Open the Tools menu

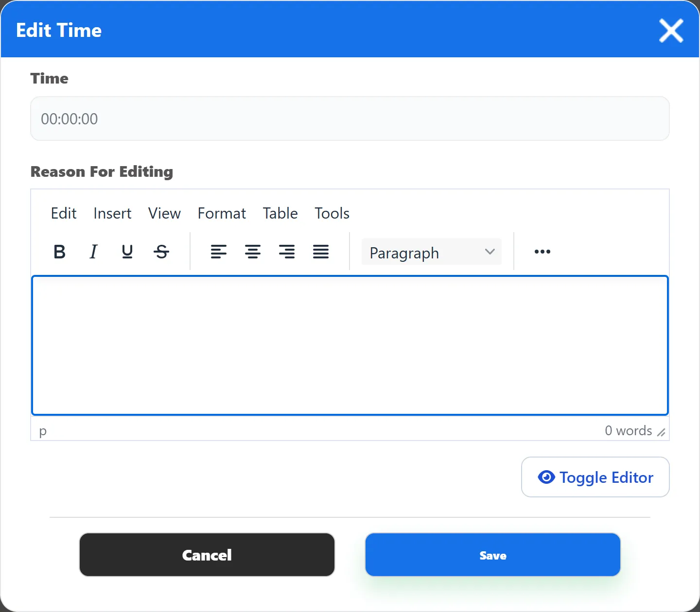332,213
